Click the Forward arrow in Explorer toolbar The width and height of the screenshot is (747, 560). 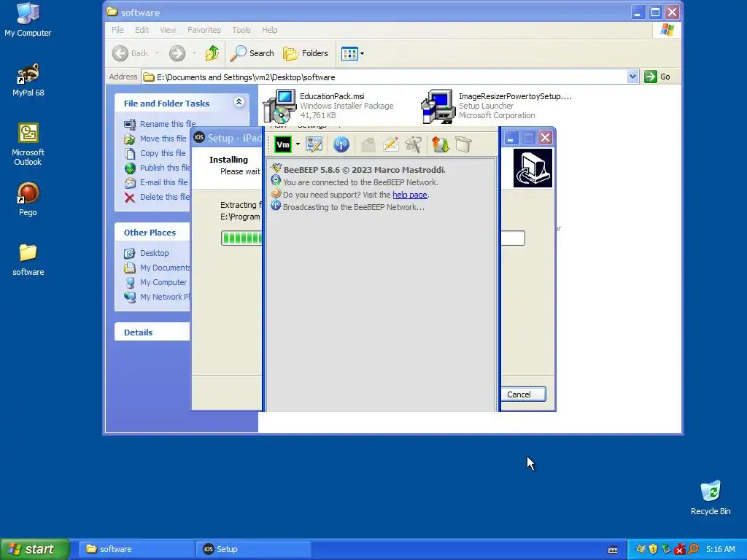coord(177,53)
